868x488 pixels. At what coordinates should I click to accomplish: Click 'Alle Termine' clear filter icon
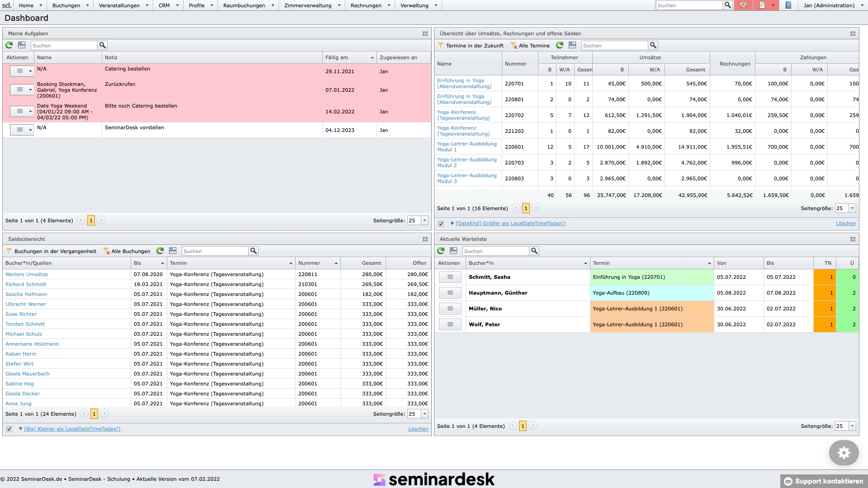(514, 45)
